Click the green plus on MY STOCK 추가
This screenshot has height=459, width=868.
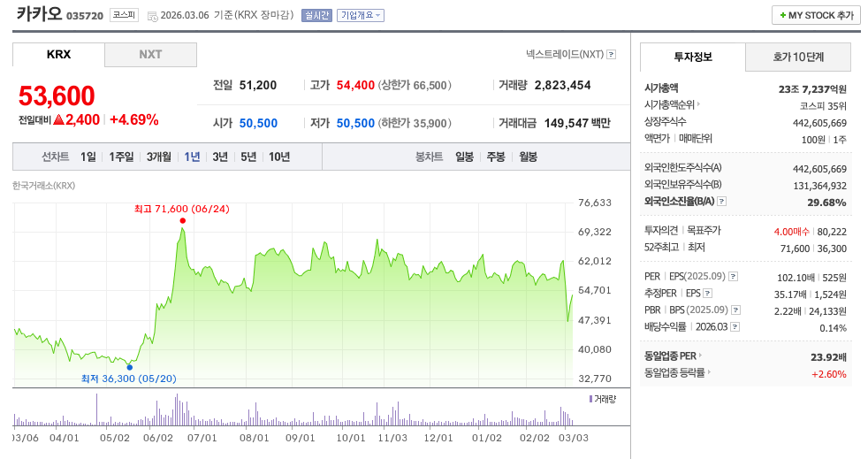pos(783,15)
